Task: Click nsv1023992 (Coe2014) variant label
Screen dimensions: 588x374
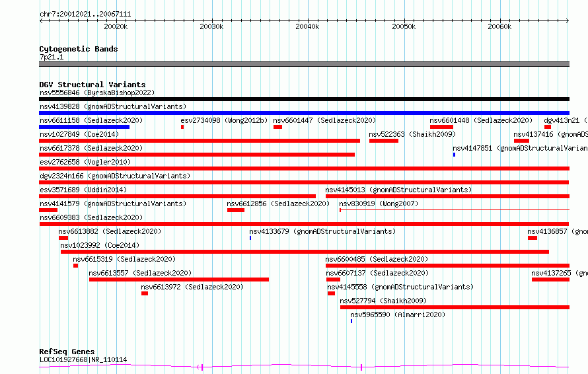Action: coord(100,245)
